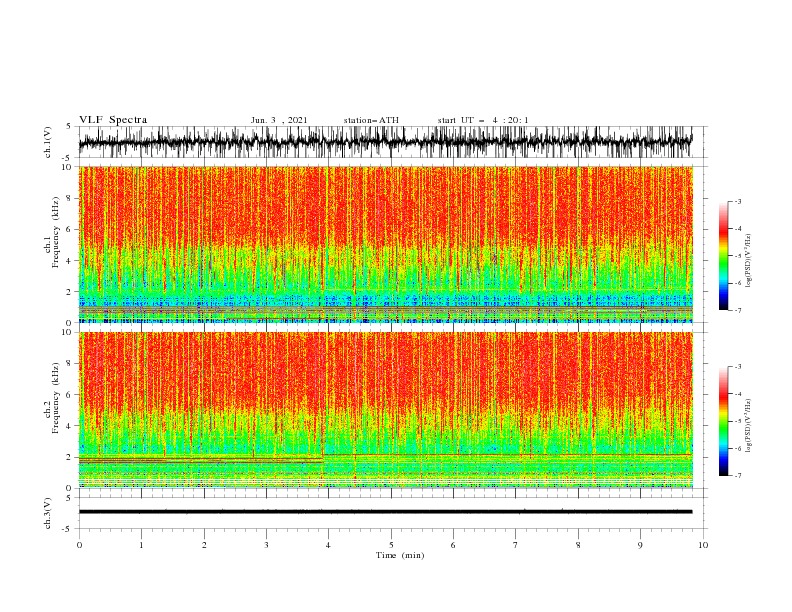
Task: Click the ch.1 spectrogram color bar
Action: (723, 256)
